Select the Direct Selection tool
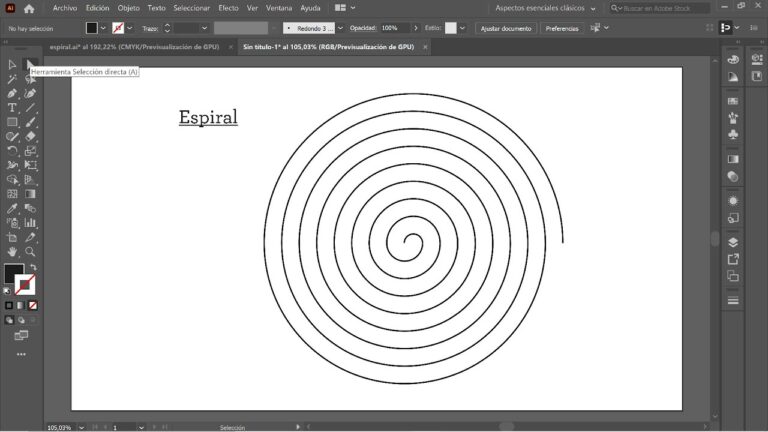 click(x=30, y=65)
